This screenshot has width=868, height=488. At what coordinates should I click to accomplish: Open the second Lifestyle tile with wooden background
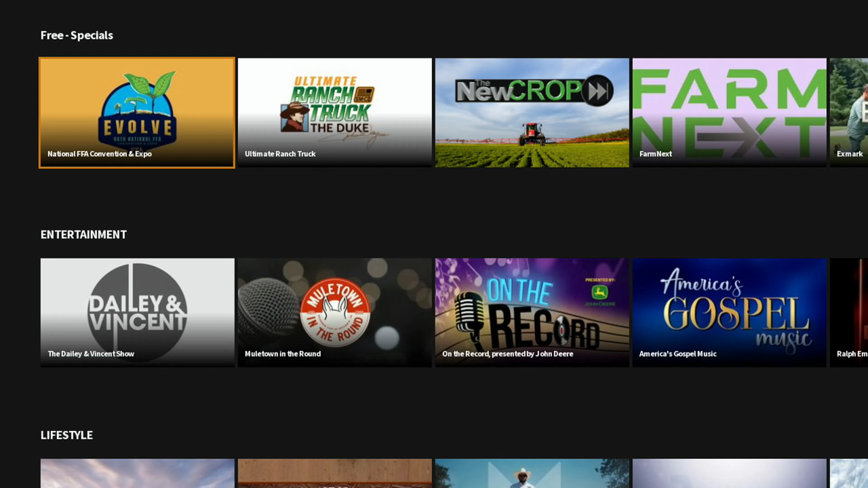coord(334,473)
